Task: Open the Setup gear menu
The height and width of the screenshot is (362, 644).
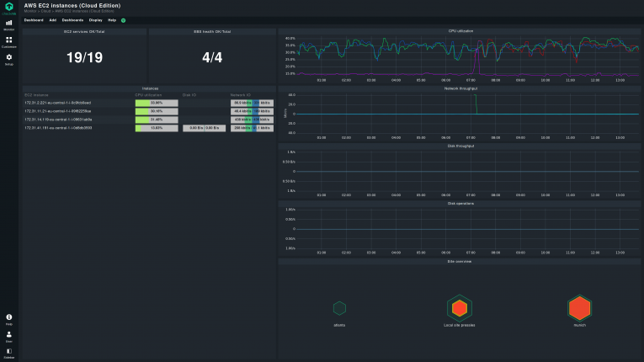Action: click(8, 59)
